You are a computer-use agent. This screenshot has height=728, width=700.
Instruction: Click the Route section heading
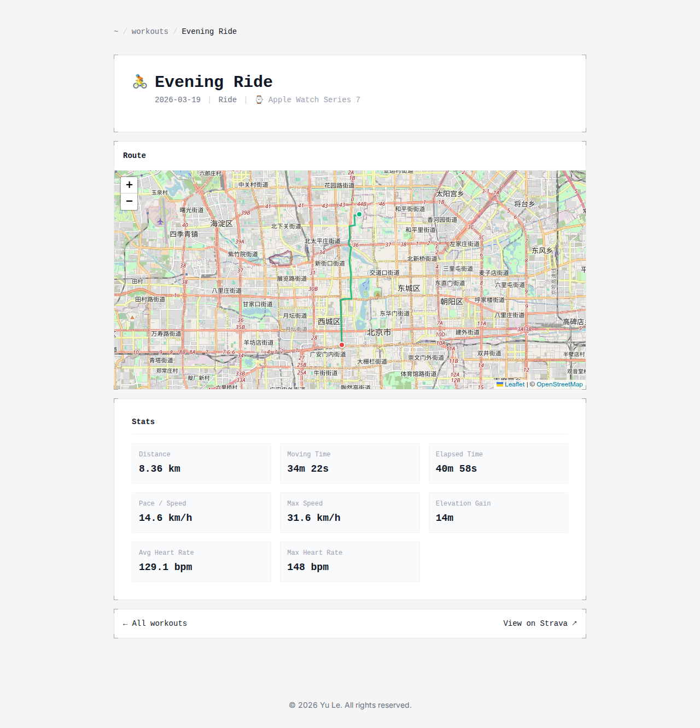[x=134, y=155]
